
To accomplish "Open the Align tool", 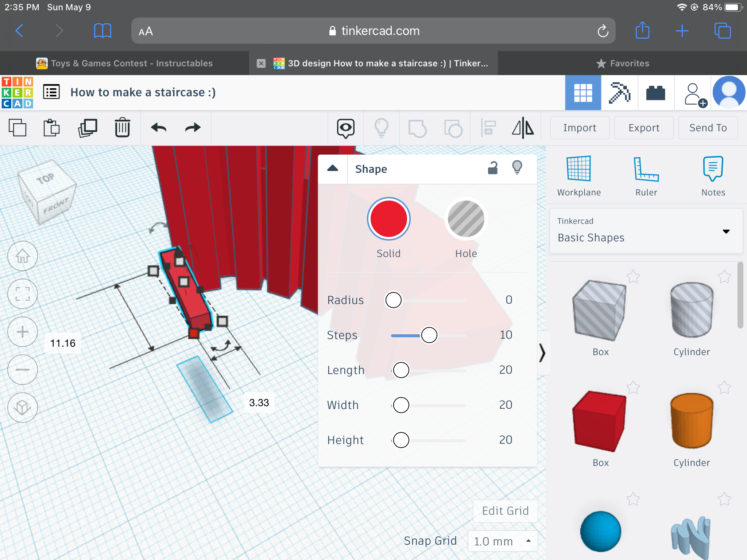I will (488, 128).
